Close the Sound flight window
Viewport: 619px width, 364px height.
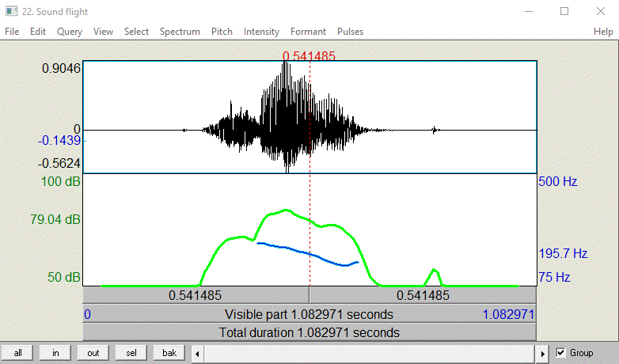point(601,11)
